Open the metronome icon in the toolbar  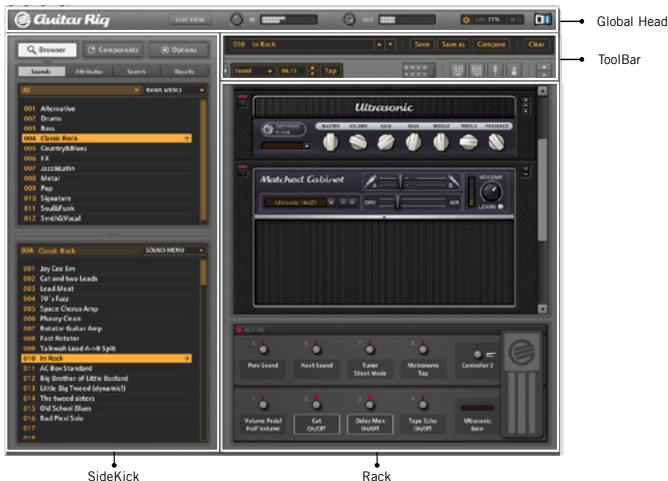pos(514,70)
